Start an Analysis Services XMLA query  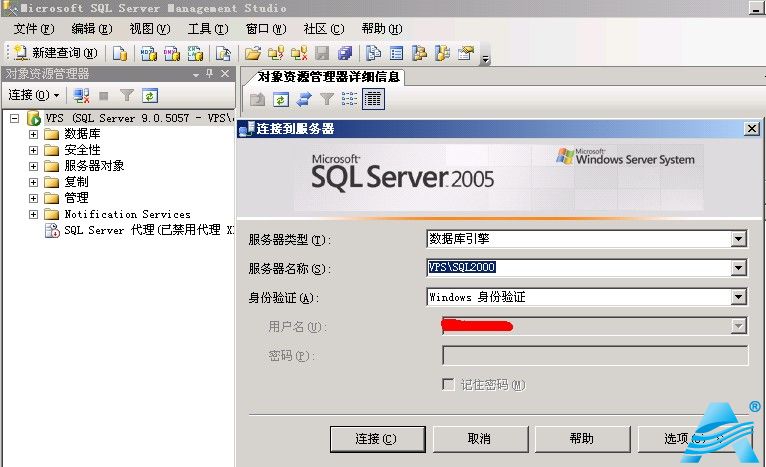tap(195, 53)
